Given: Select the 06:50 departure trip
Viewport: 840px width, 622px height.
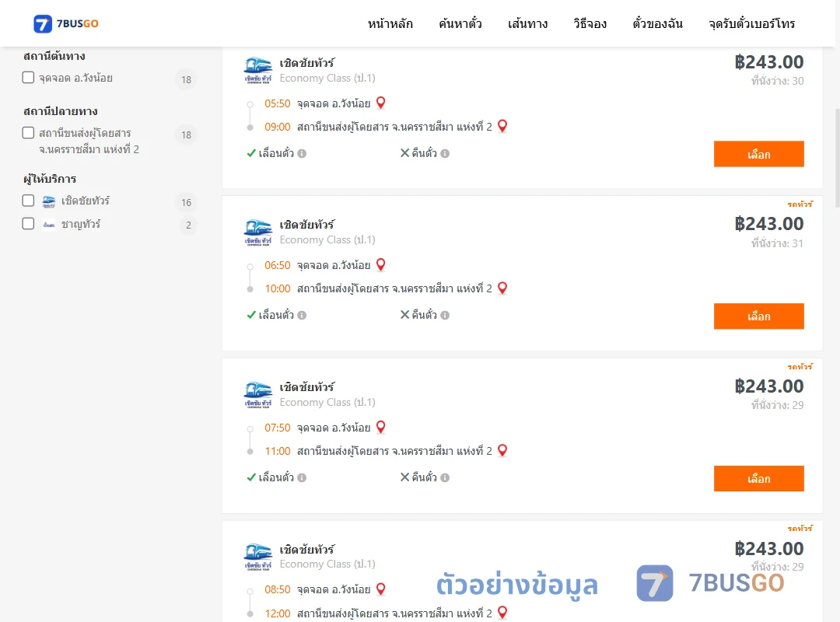Looking at the screenshot, I should click(x=758, y=316).
